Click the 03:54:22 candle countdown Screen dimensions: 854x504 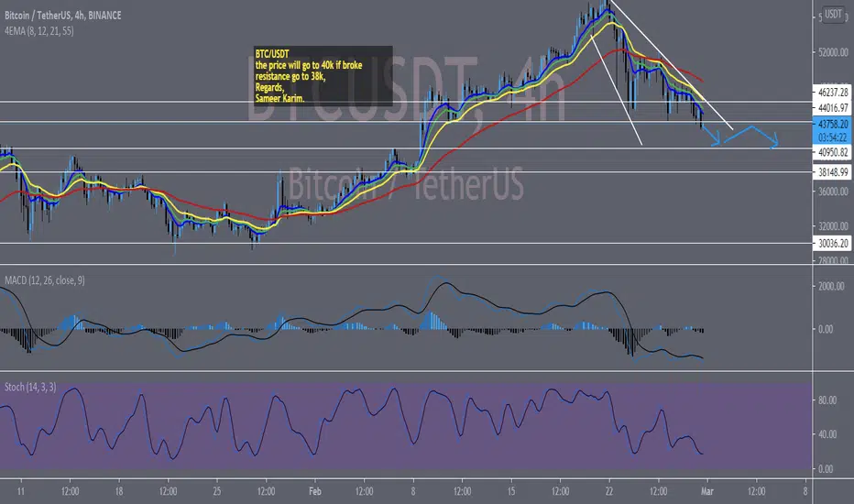[x=832, y=137]
